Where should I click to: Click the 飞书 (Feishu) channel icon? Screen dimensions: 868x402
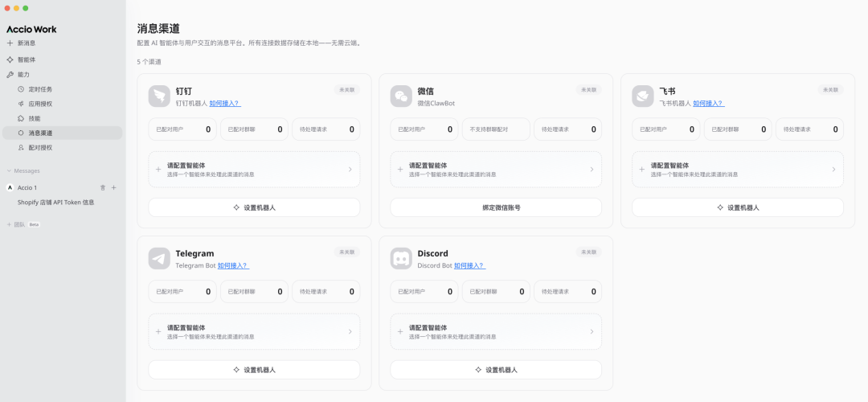click(643, 96)
